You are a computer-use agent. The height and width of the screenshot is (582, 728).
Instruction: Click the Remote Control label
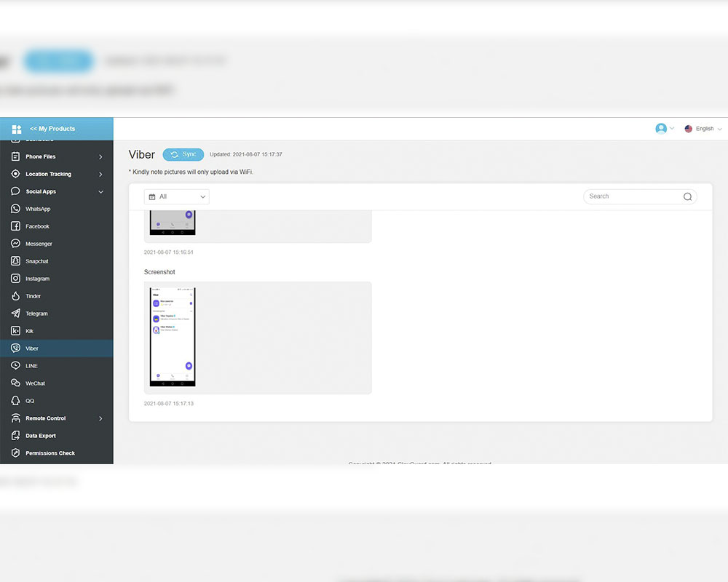[45, 418]
